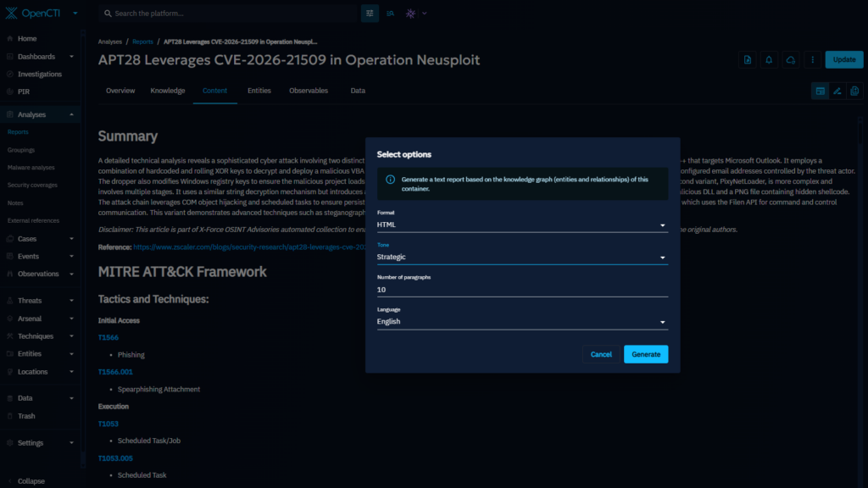Open the Tone dropdown showing Strategic
The image size is (868, 488).
point(522,257)
